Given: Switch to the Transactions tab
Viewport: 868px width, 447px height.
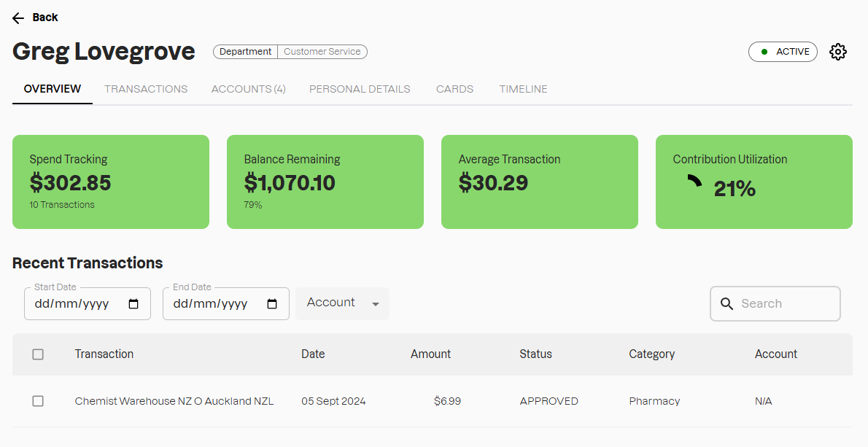Looking at the screenshot, I should [x=146, y=89].
